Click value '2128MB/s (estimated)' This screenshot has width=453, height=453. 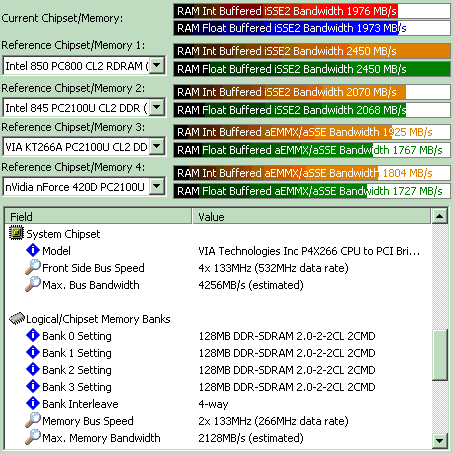click(251, 438)
